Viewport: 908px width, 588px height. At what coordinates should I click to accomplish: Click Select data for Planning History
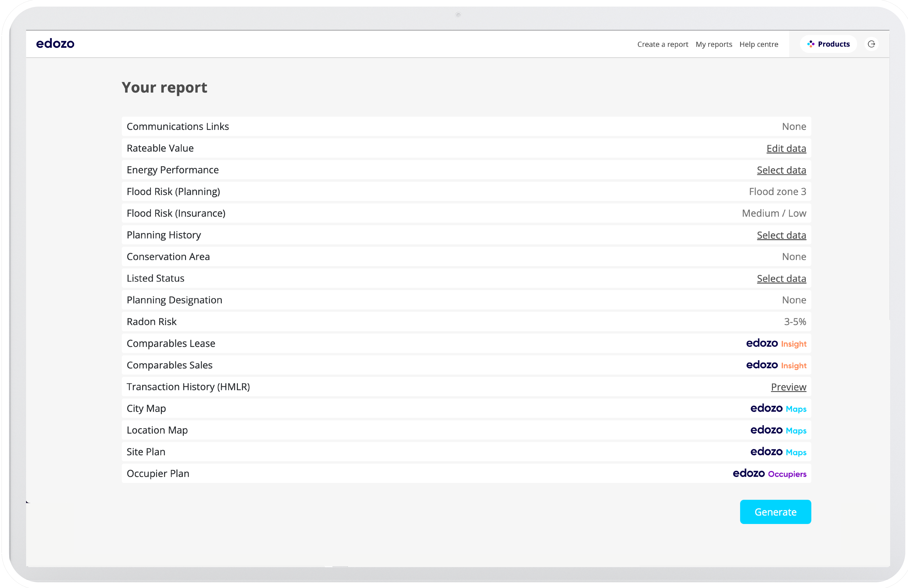click(x=781, y=235)
